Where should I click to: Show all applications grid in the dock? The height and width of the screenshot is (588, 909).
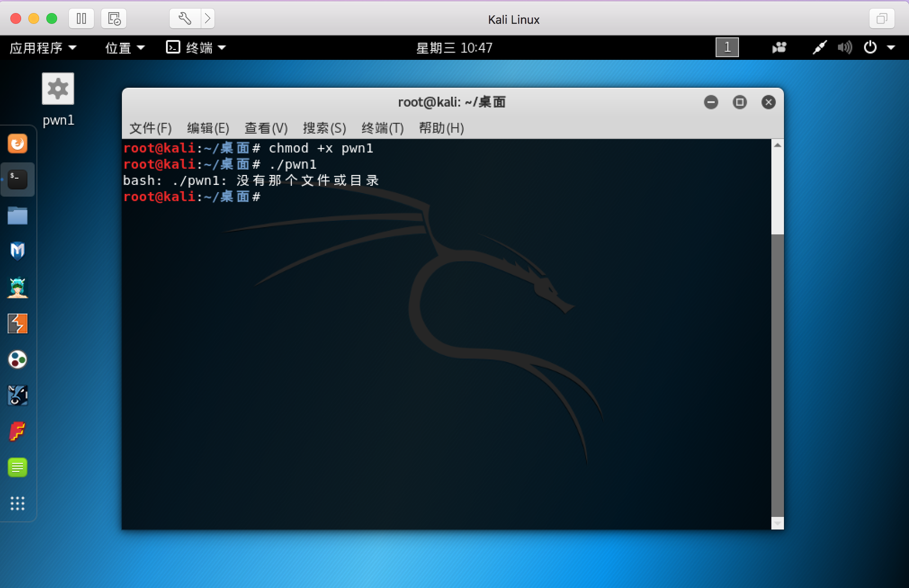18,503
